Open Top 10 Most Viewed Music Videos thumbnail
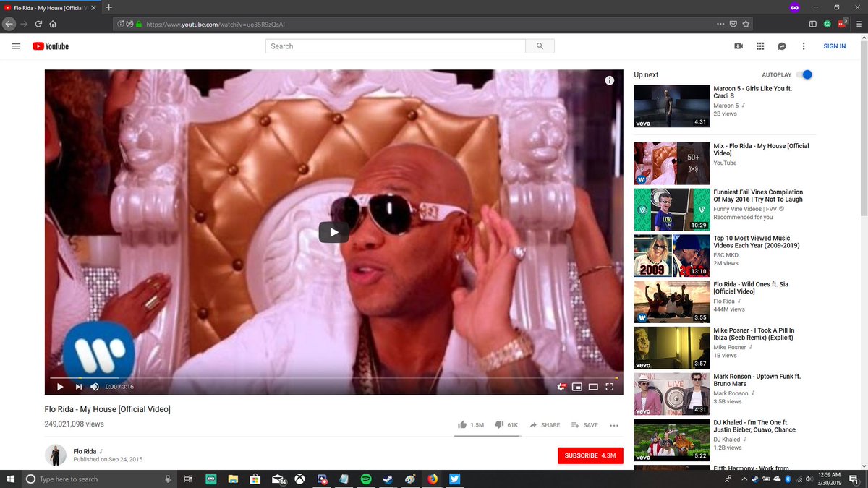 pyautogui.click(x=672, y=255)
